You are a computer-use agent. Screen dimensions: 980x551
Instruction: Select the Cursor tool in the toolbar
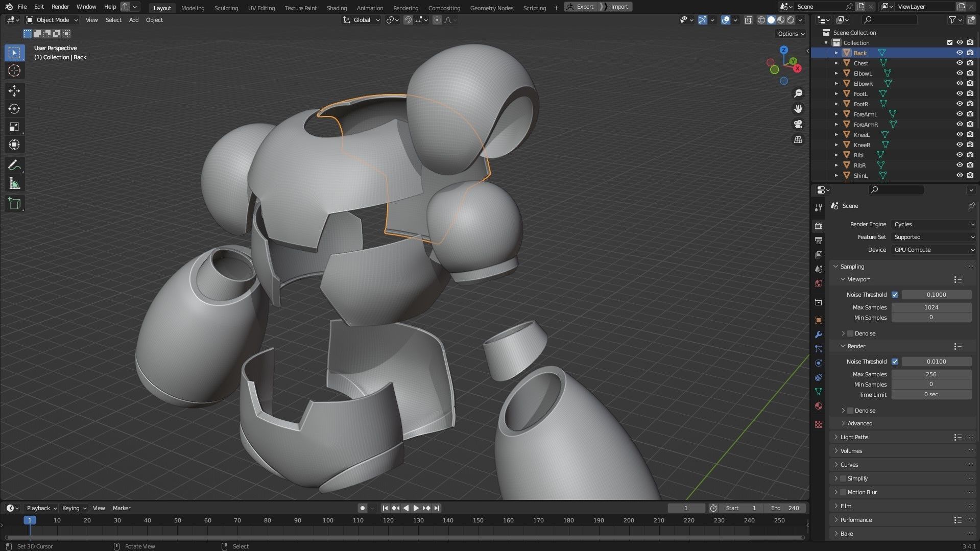(14, 70)
